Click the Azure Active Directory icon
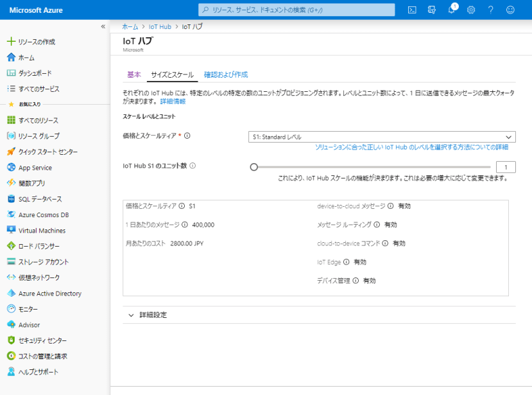This screenshot has width=532, height=395. pos(11,293)
